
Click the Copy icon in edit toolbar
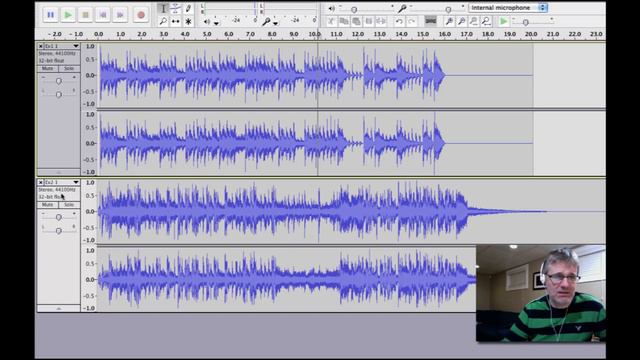tap(344, 21)
